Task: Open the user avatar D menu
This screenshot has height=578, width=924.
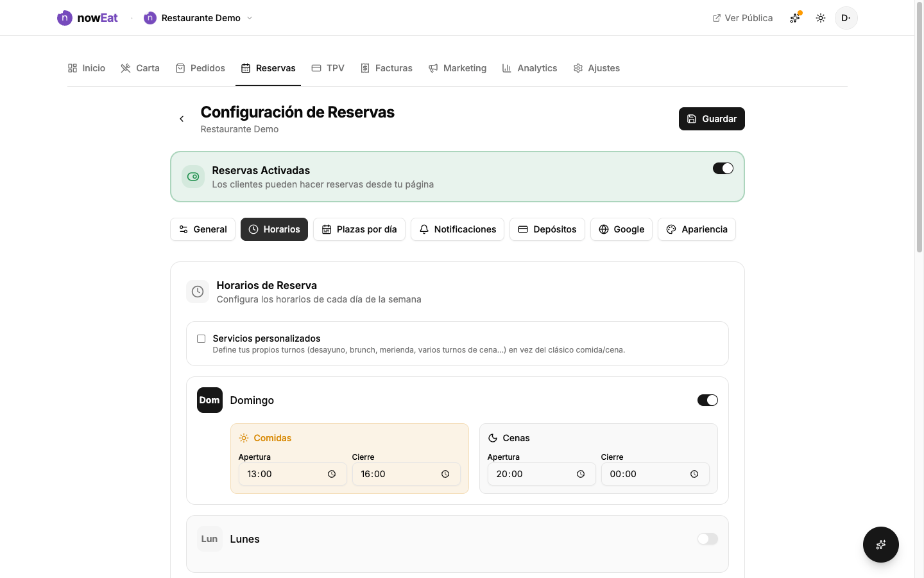Action: [846, 18]
